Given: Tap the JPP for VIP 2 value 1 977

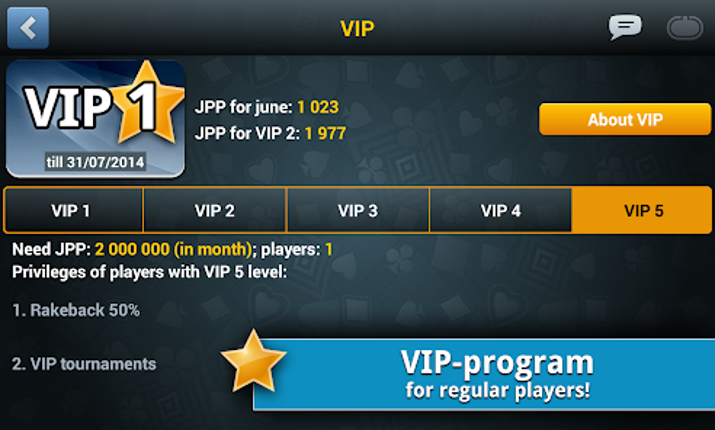Looking at the screenshot, I should point(326,134).
